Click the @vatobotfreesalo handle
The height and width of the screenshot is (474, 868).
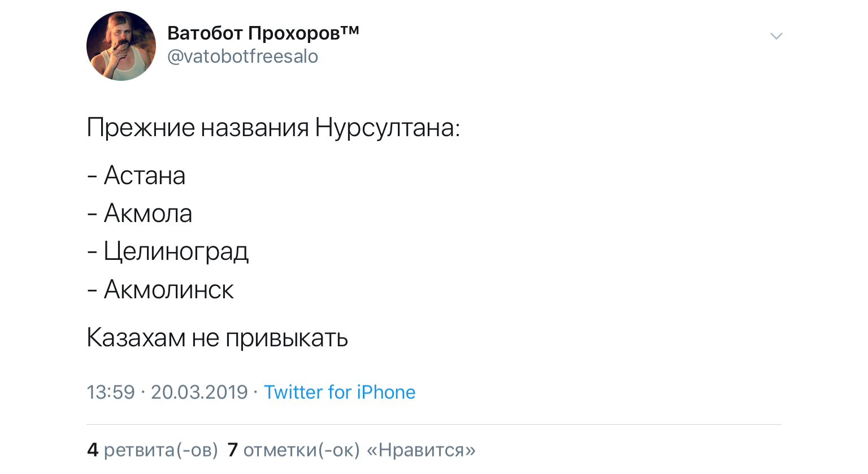[242, 56]
